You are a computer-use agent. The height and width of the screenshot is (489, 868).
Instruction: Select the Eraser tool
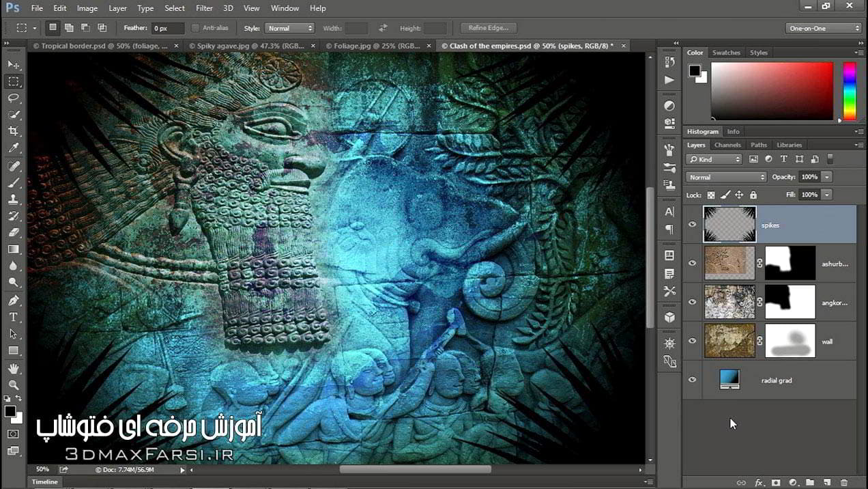14,232
